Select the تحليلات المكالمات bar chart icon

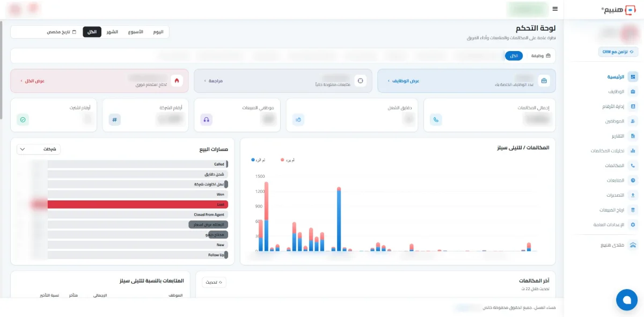[633, 151]
